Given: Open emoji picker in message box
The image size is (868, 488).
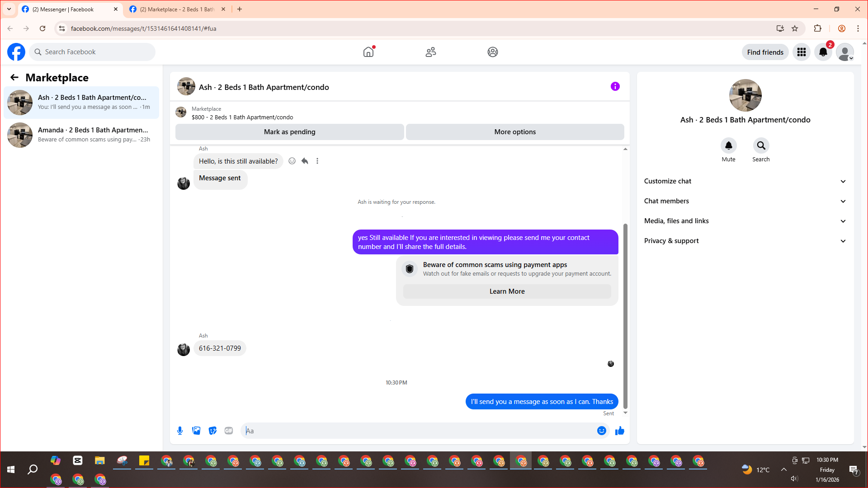Looking at the screenshot, I should 601,431.
